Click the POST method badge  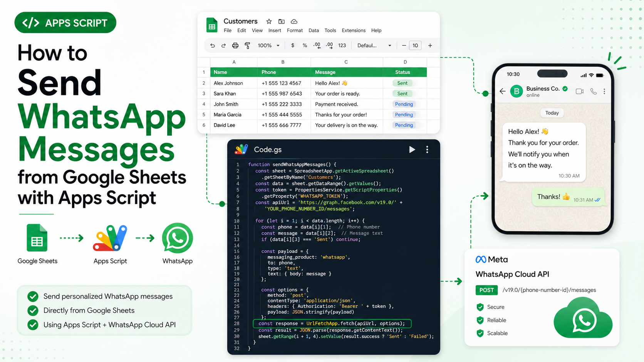pos(486,290)
